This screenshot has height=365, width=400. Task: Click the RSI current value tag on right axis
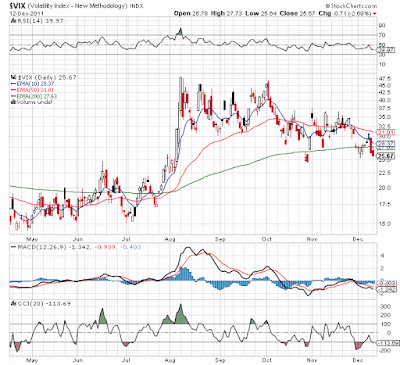click(x=385, y=50)
